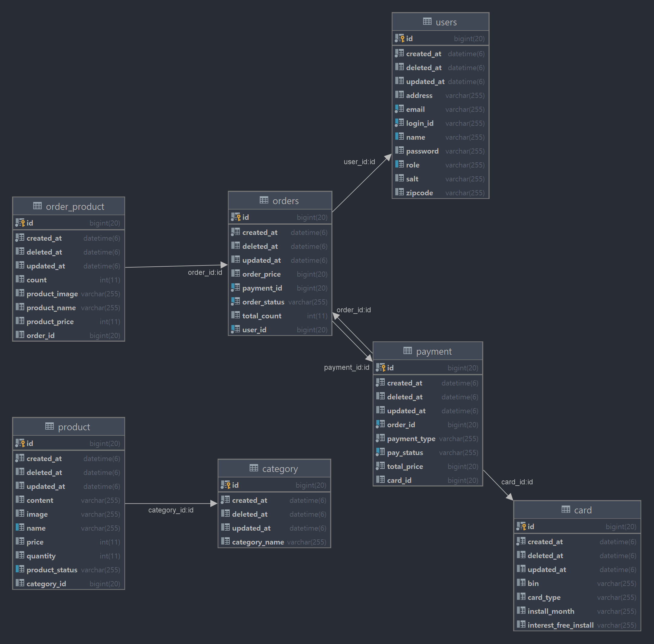Select the interest_free_install column in card

click(577, 625)
